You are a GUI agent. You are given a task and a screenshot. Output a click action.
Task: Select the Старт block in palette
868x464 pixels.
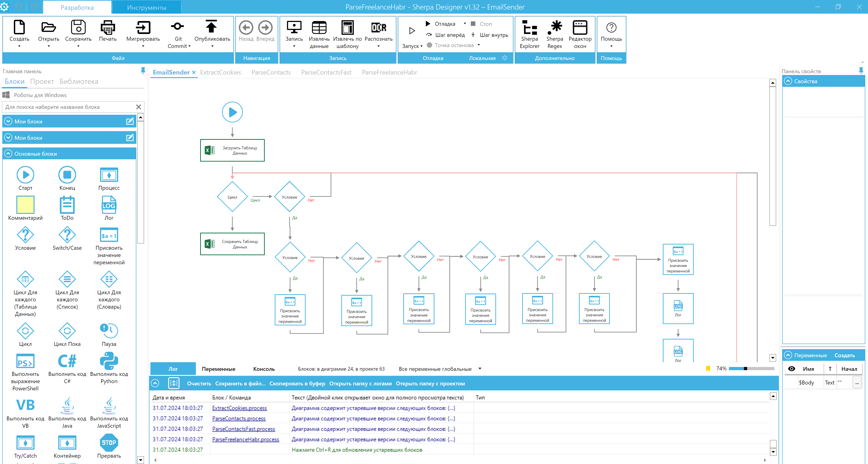coord(25,175)
